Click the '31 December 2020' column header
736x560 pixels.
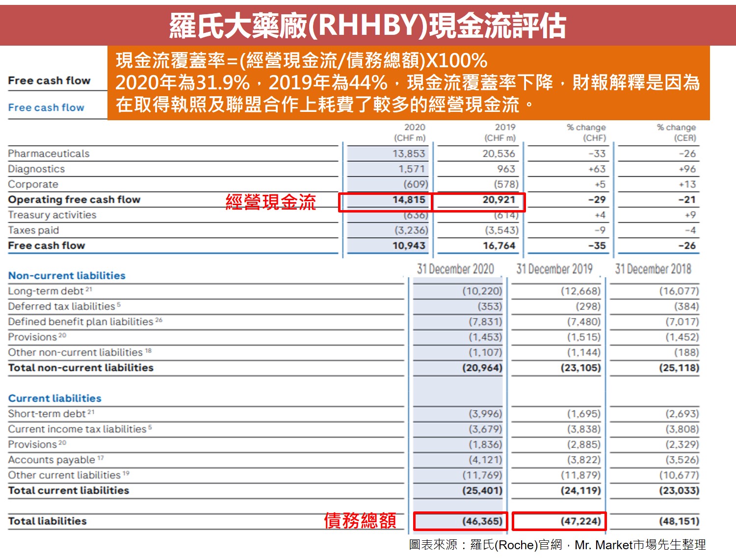pos(455,269)
